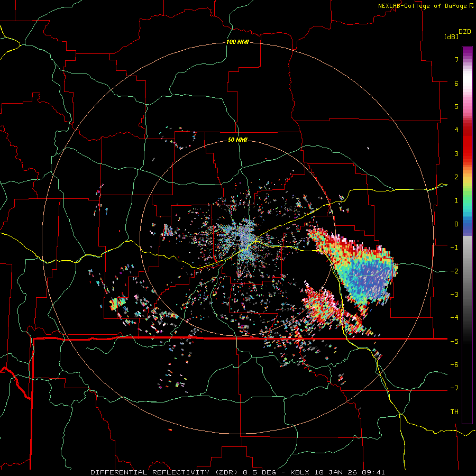Click the 100 NMI range ring label

point(237,42)
